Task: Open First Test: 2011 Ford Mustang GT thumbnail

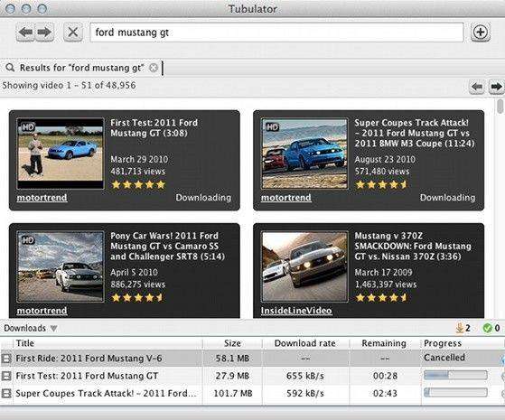Action: 61,154
